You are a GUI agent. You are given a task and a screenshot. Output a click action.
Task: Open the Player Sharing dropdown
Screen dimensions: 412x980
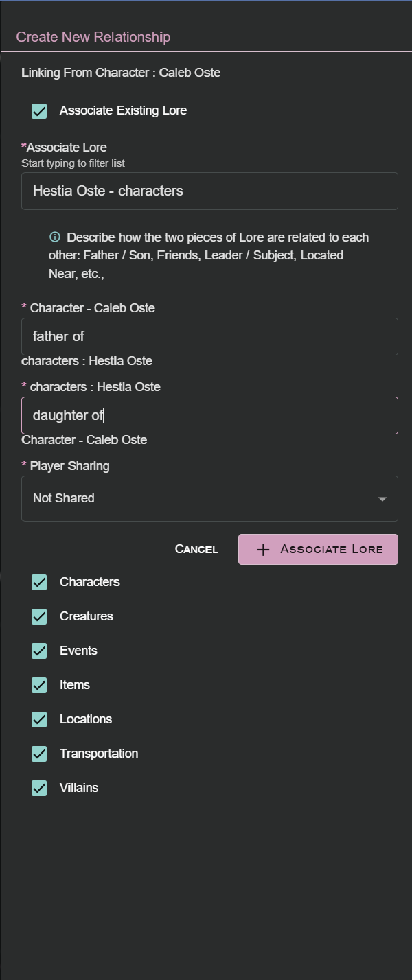209,498
